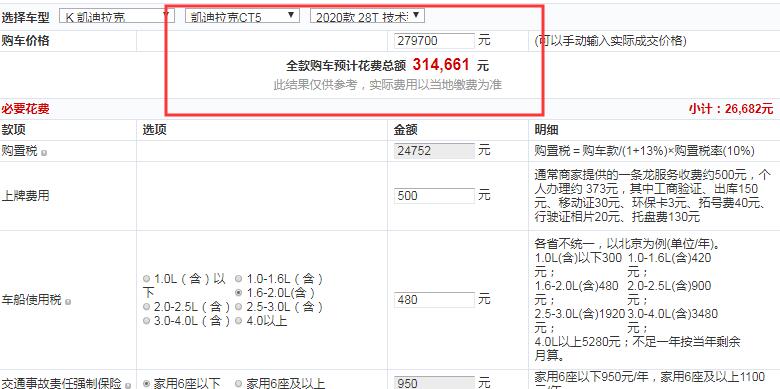Open the 凯迪拉克CT5 series dropdown

click(x=242, y=16)
